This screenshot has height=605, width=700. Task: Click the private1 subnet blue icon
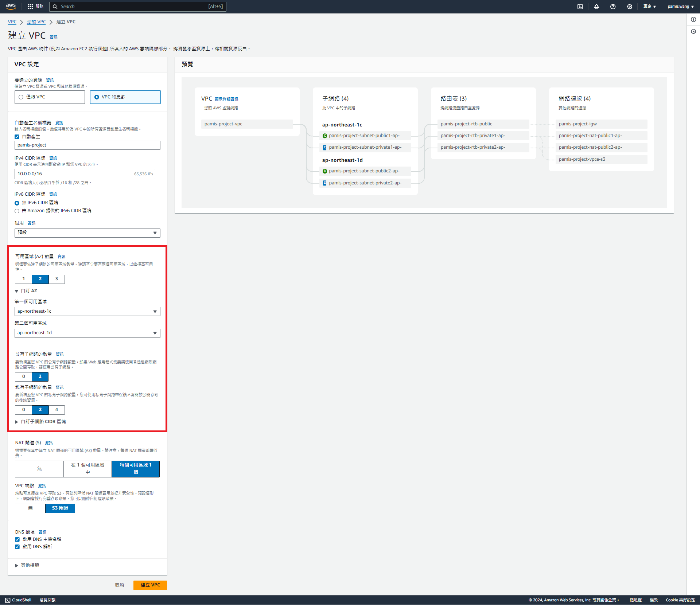click(x=325, y=148)
